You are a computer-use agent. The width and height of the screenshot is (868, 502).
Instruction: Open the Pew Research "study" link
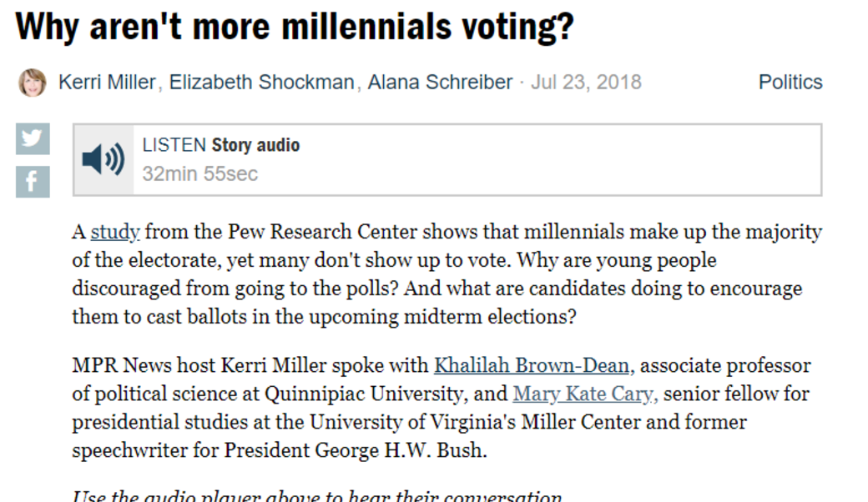coord(114,232)
